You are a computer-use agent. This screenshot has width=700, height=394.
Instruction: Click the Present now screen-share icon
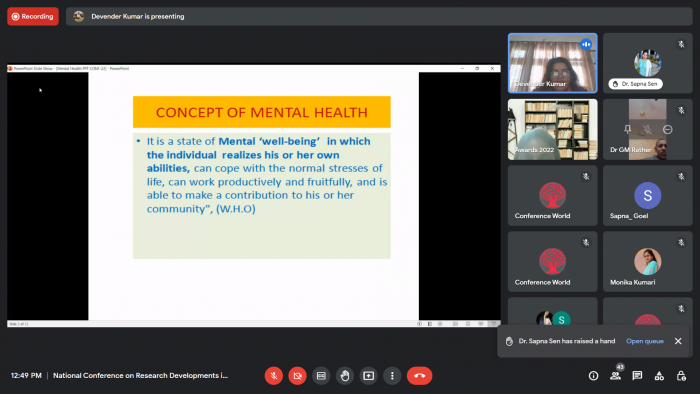pos(368,376)
